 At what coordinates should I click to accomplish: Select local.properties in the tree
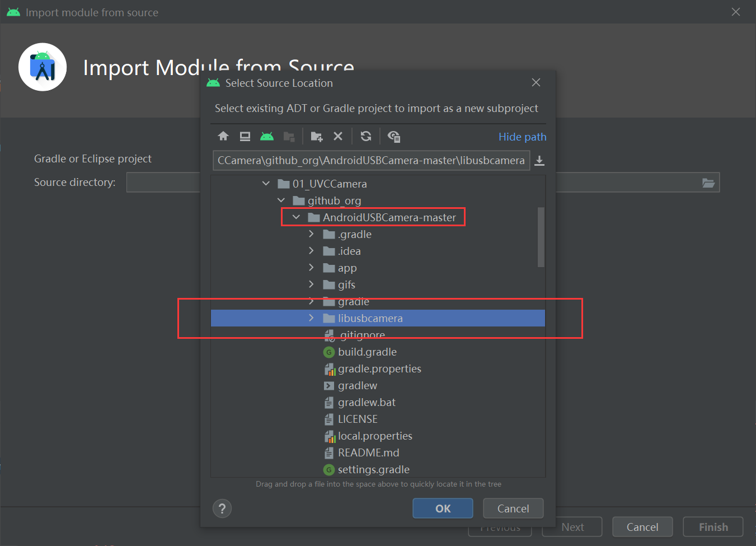(x=378, y=436)
